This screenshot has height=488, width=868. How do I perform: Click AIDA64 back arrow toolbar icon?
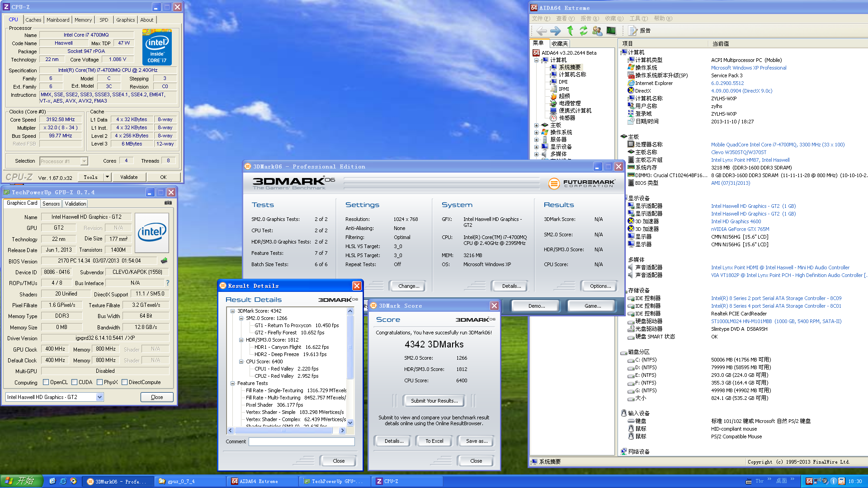point(542,31)
